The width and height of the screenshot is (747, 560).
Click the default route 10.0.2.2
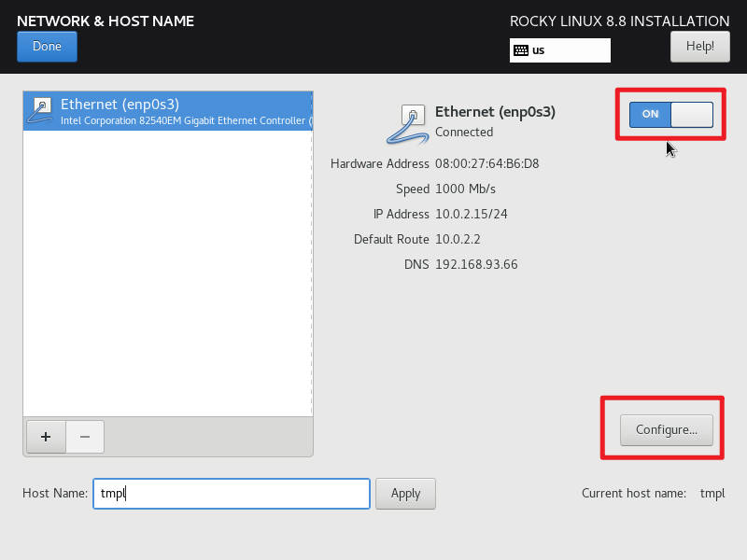coord(458,240)
